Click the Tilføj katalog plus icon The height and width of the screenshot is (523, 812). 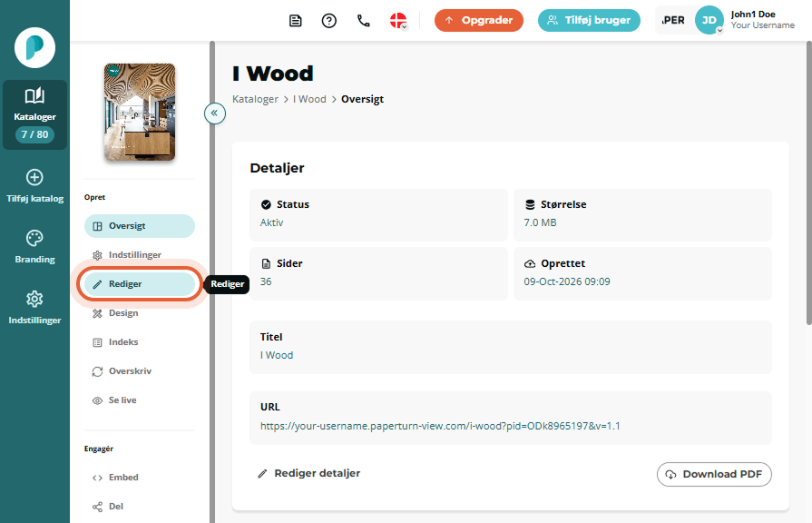pyautogui.click(x=34, y=177)
